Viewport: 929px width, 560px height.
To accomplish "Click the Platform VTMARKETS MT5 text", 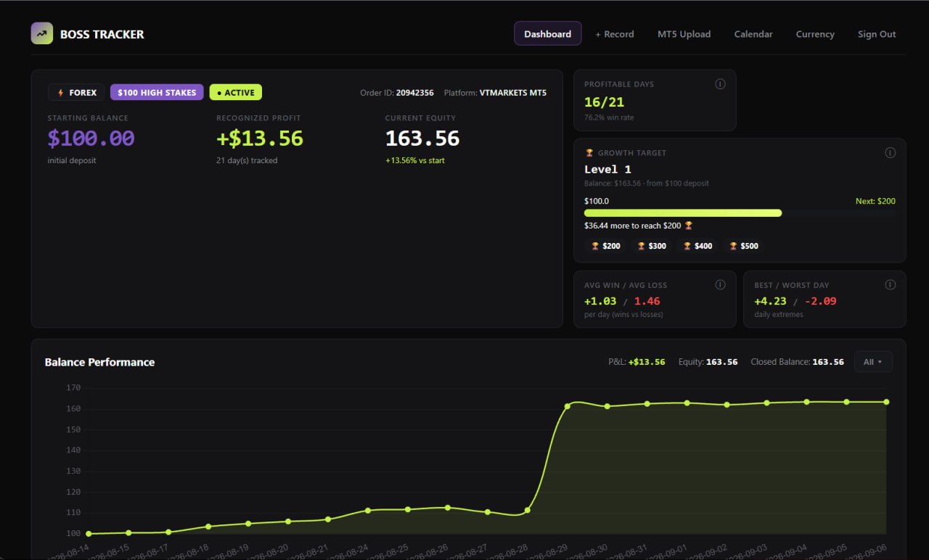I will pos(495,93).
